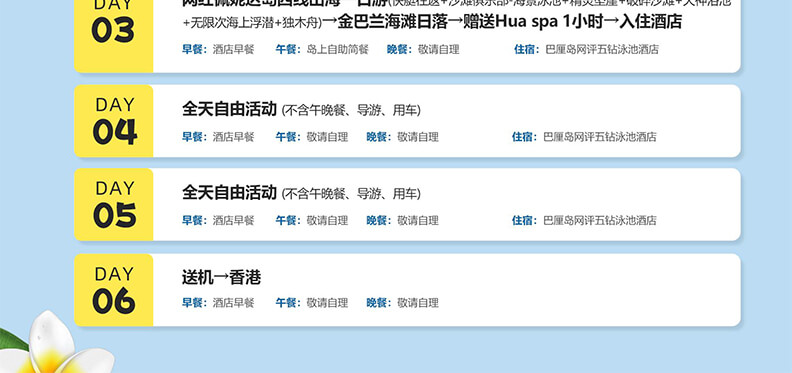Click the DAY 04 yellow badge
This screenshot has height=373, width=792.
(x=114, y=121)
